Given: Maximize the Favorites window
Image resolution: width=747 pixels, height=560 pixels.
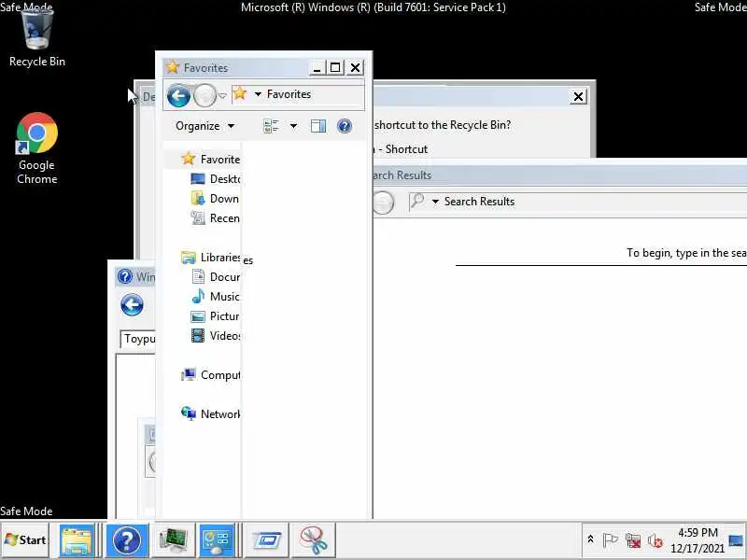Looking at the screenshot, I should tap(335, 67).
